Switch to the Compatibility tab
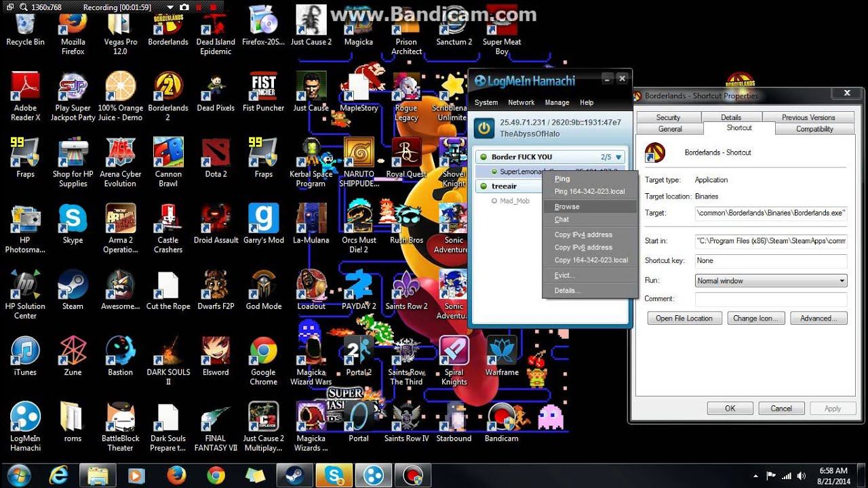The width and height of the screenshot is (868, 488). coord(814,129)
